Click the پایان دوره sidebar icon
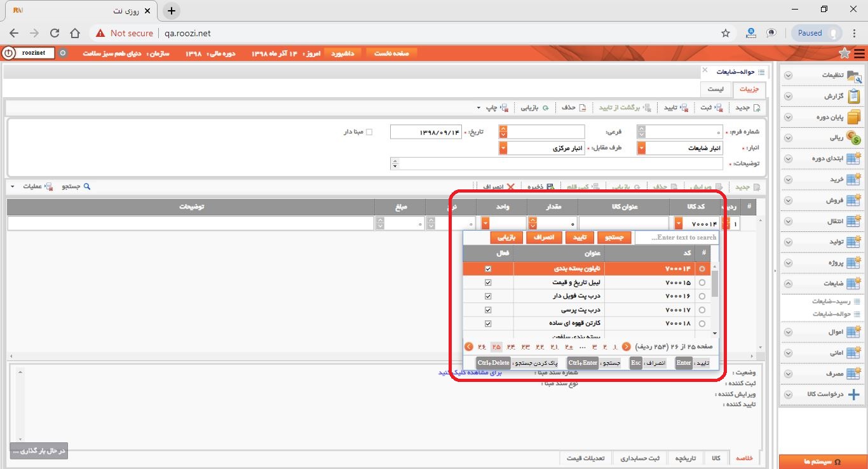 [x=855, y=118]
